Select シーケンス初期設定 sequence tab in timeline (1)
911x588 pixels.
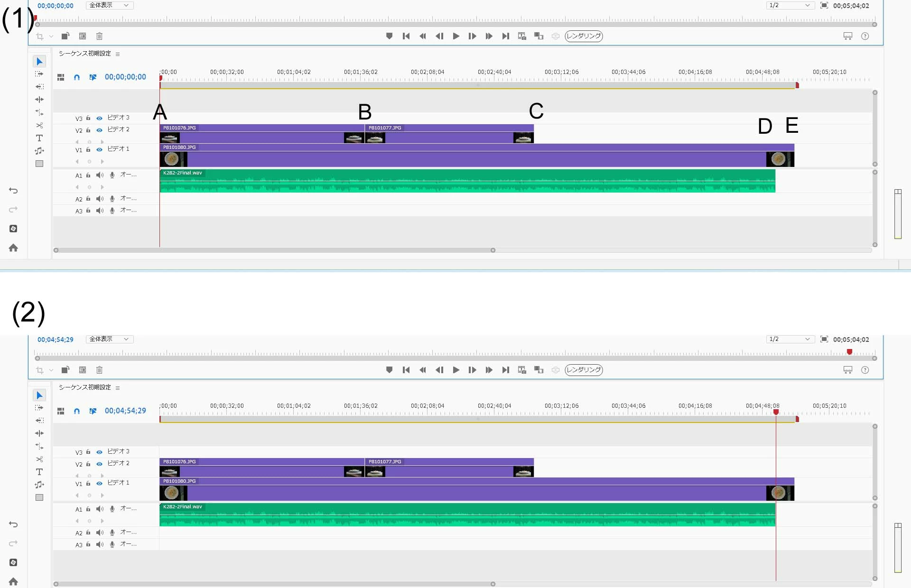pos(85,54)
